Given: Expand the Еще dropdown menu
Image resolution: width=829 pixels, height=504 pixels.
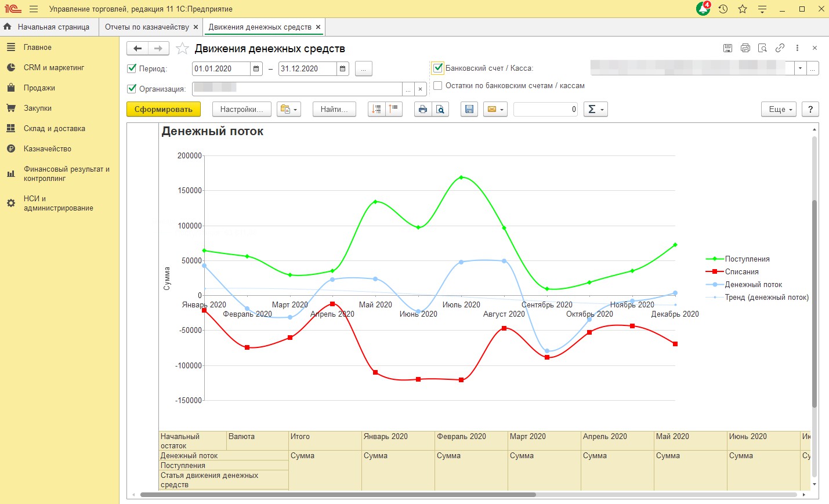Looking at the screenshot, I should [779, 109].
